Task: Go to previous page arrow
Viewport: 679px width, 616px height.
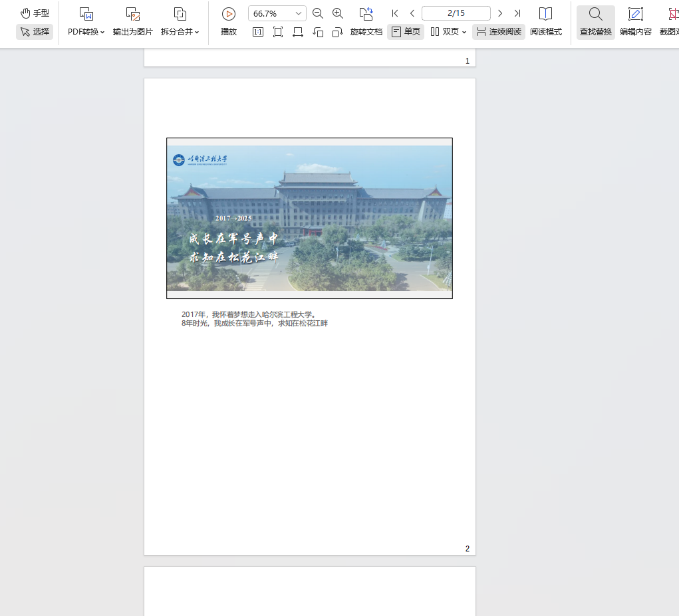Action: click(x=412, y=13)
